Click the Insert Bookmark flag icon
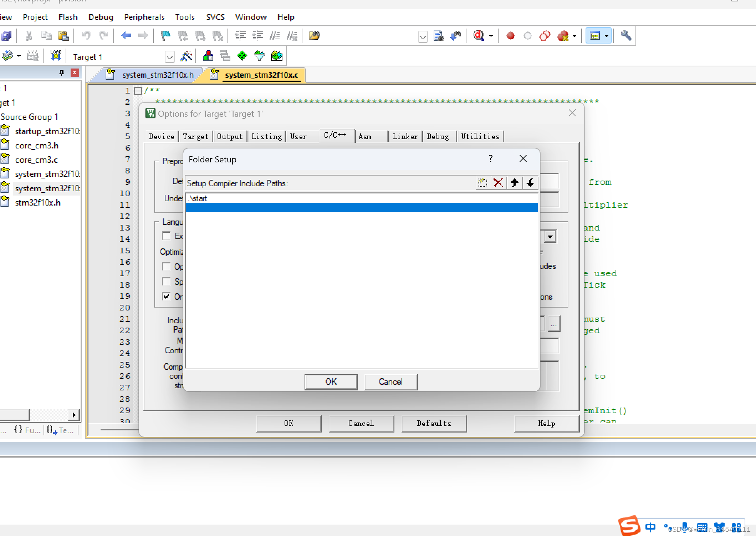 165,36
